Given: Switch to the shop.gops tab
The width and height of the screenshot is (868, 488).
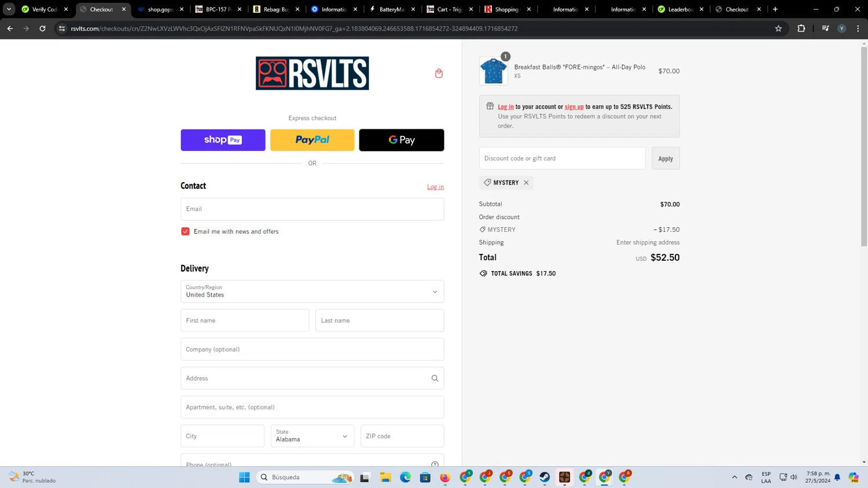Looking at the screenshot, I should [160, 9].
